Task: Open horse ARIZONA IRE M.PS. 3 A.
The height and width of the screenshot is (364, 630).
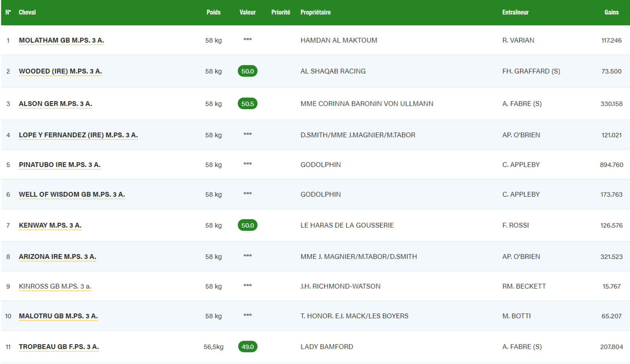Action: pyautogui.click(x=57, y=257)
